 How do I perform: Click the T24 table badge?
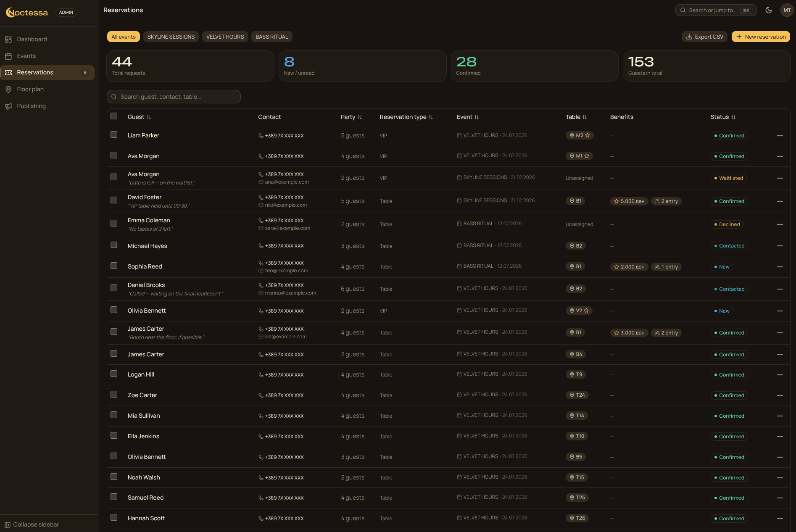pyautogui.click(x=577, y=395)
